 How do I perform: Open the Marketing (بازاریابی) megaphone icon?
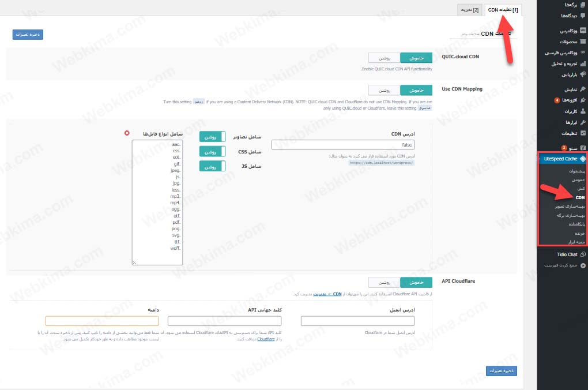coord(583,74)
